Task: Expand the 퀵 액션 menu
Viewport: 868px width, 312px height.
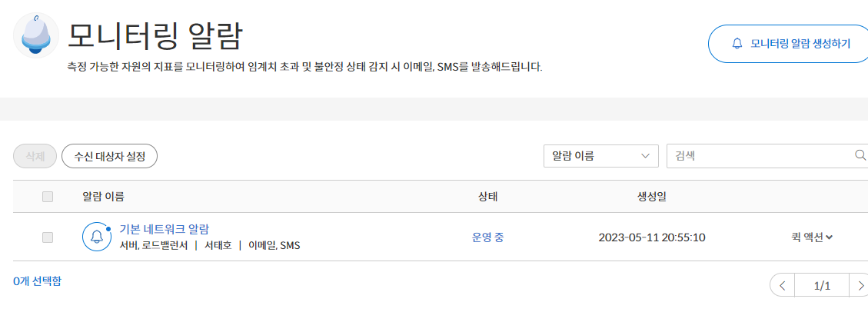Action: tap(813, 237)
